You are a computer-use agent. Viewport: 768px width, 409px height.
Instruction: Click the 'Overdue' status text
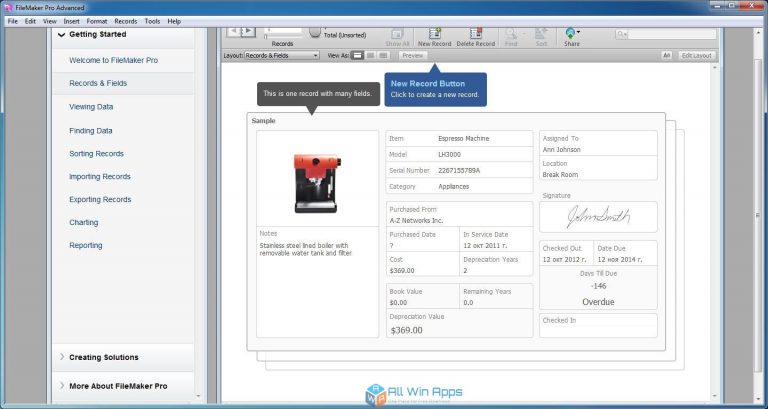598,302
